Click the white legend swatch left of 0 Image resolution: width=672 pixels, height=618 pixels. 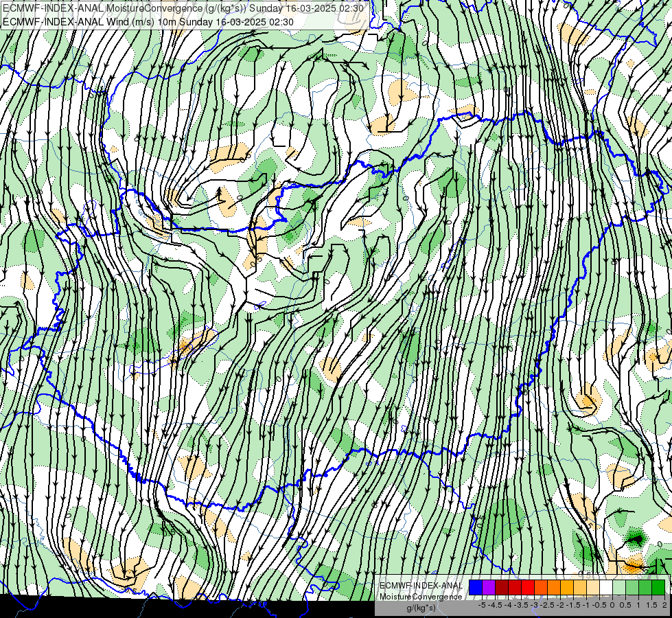click(606, 587)
